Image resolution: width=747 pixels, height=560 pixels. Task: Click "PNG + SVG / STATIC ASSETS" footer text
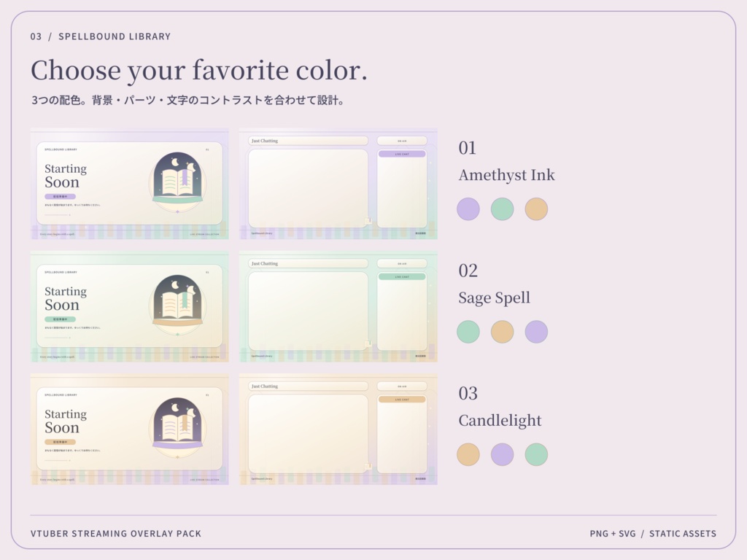tap(653, 533)
